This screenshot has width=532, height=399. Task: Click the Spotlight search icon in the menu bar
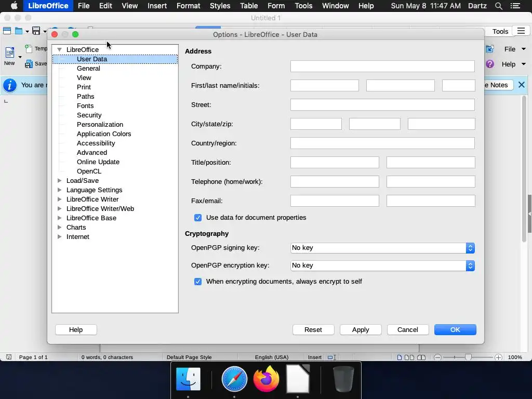[x=498, y=6]
